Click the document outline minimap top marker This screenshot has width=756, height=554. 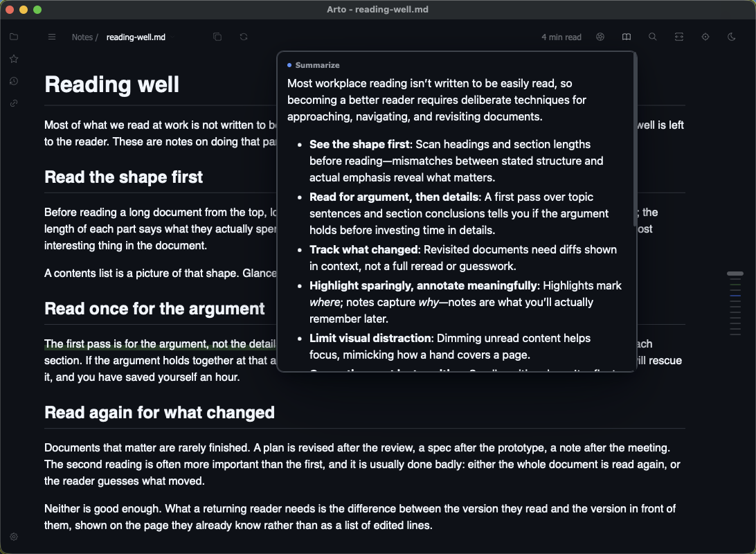pyautogui.click(x=735, y=274)
